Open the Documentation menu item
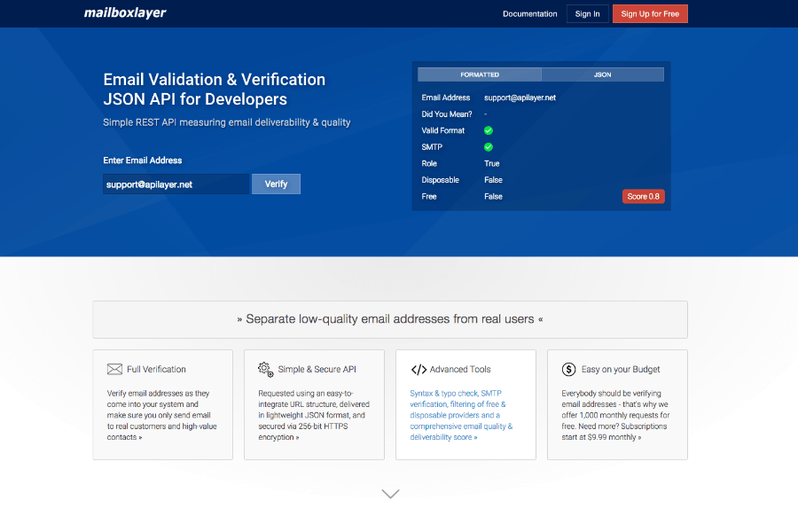 pos(529,13)
